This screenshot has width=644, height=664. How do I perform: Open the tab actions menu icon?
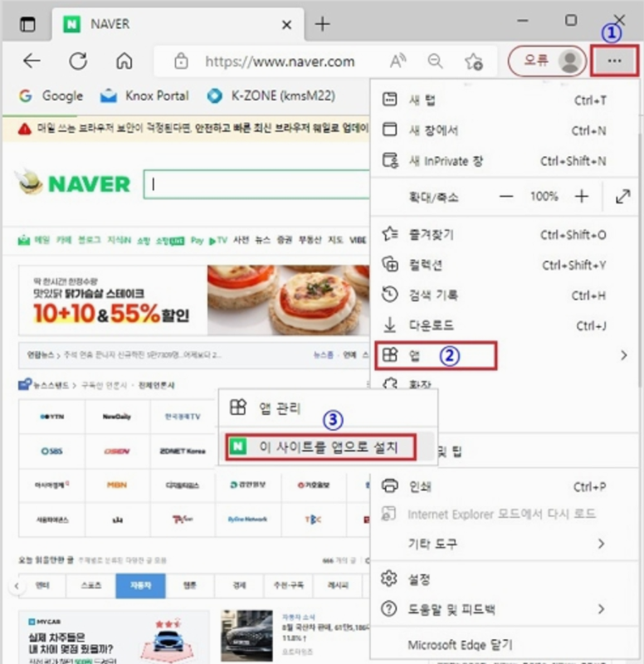(28, 24)
